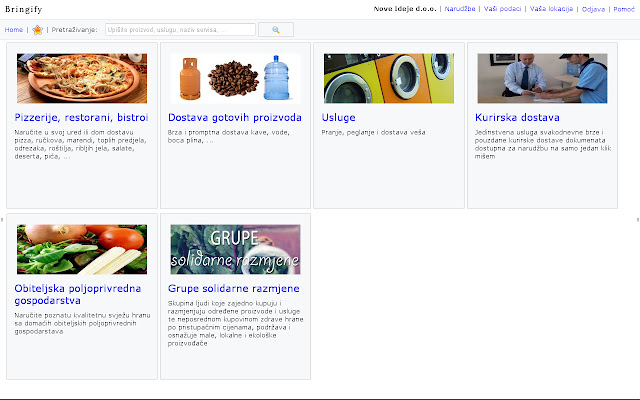Image resolution: width=640 pixels, height=400 pixels.
Task: Open Pizzerije, restorani, bistroi heading
Action: (81, 118)
